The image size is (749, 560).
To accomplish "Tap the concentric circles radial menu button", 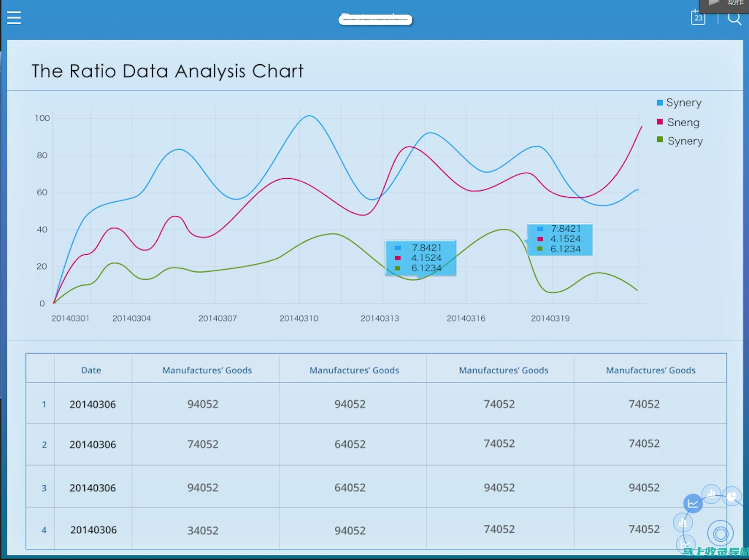I will pos(720,533).
